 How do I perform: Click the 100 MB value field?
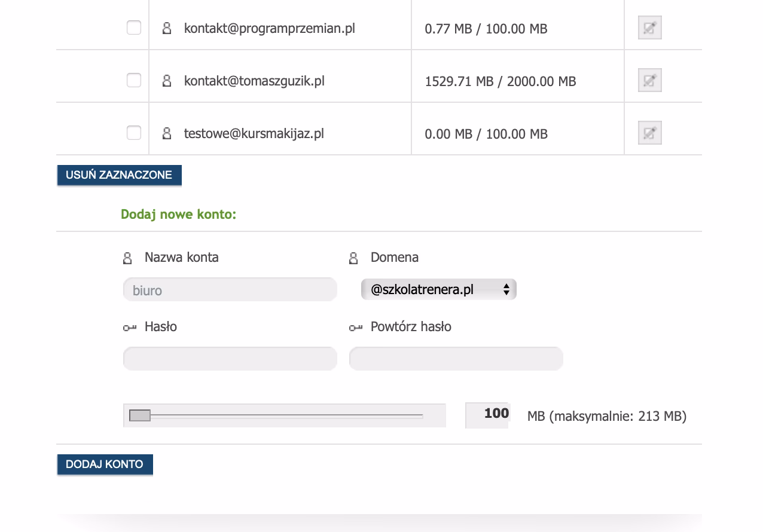tap(487, 414)
